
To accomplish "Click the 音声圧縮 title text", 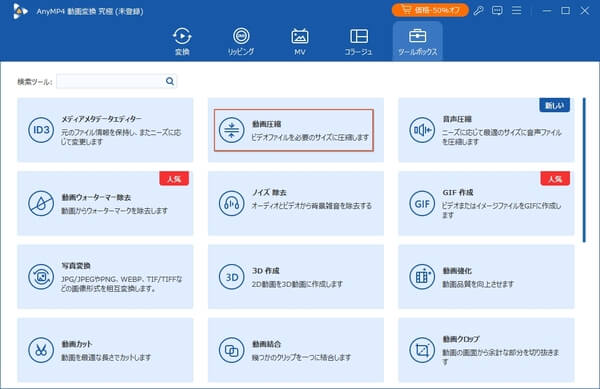I will tap(457, 119).
